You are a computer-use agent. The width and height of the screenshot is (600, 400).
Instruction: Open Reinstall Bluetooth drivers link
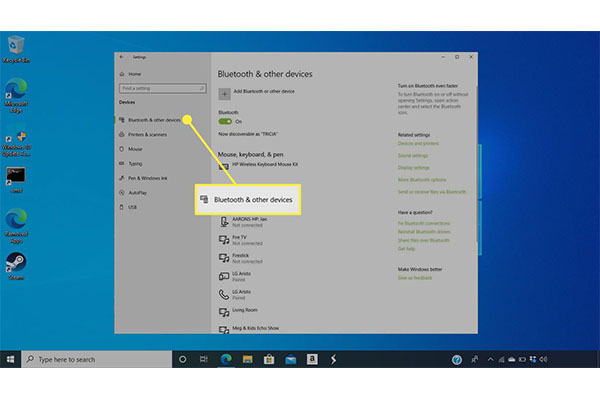pyautogui.click(x=424, y=232)
